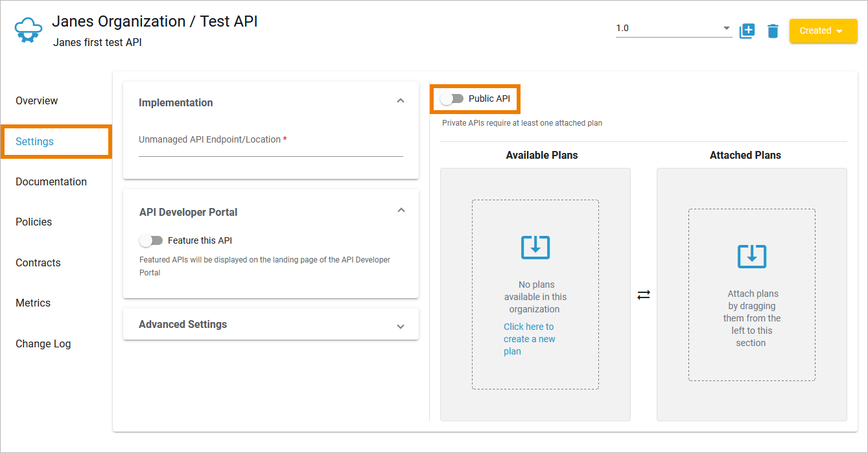Expand the Advanced Settings section
Image resolution: width=868 pixels, height=453 pixels.
click(401, 326)
